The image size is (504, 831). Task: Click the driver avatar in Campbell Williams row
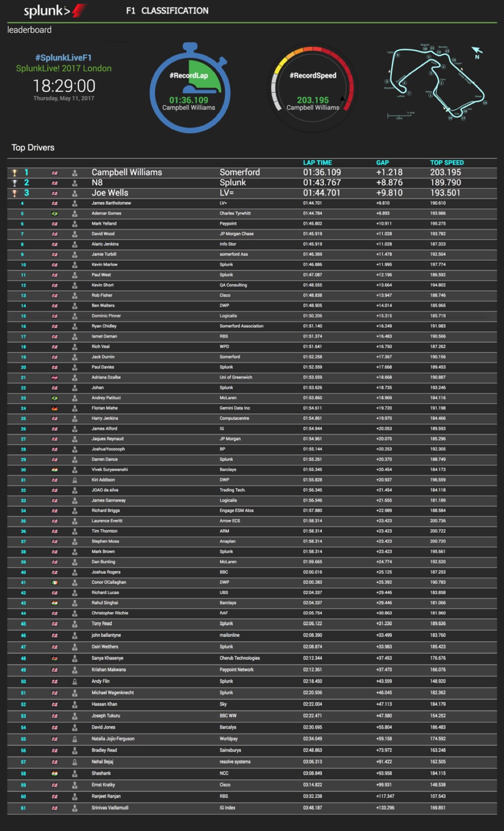[x=74, y=173]
